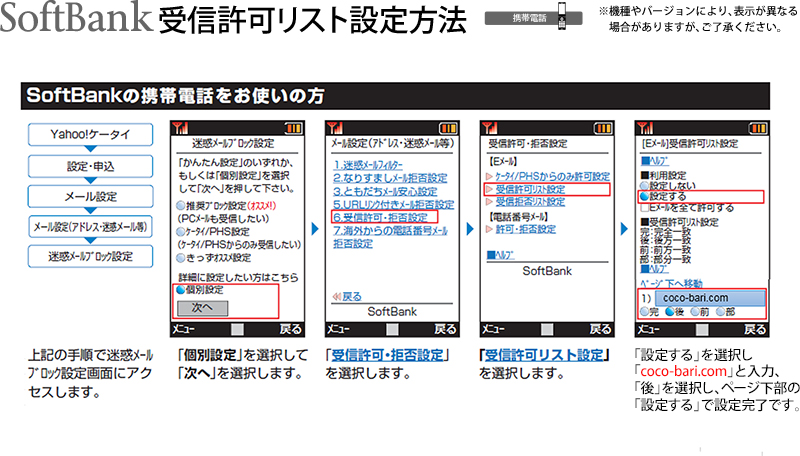Select 設定しない radio under 利用設定
The width and height of the screenshot is (800, 456).
(x=645, y=186)
